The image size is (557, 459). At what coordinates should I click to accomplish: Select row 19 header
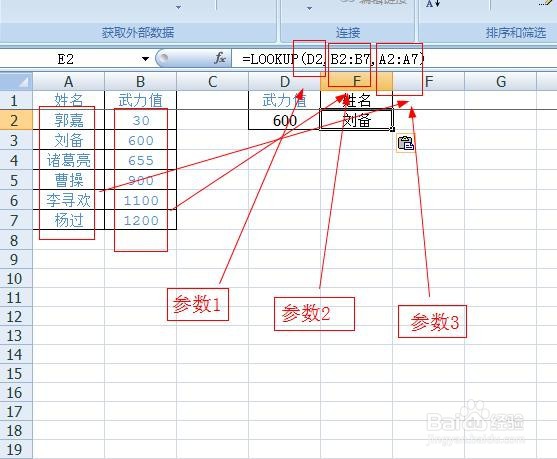(x=16, y=449)
